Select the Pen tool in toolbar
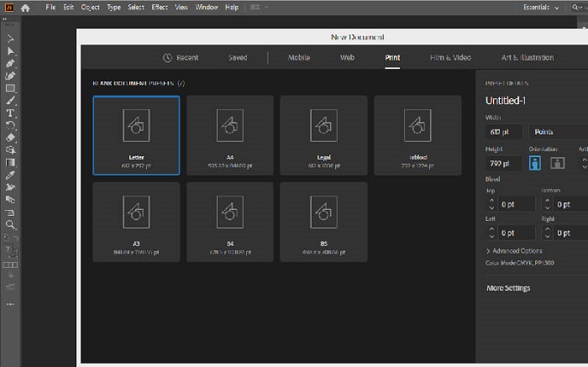The image size is (588, 367). coord(10,63)
